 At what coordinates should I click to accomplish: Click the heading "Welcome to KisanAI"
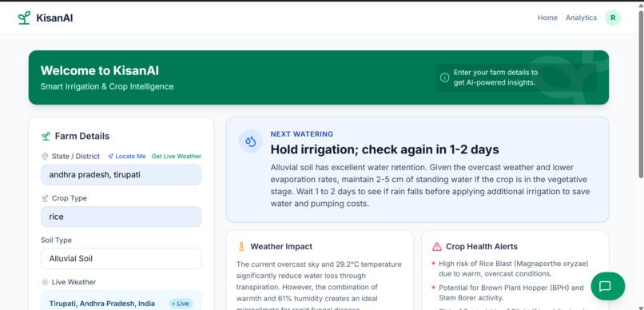100,70
